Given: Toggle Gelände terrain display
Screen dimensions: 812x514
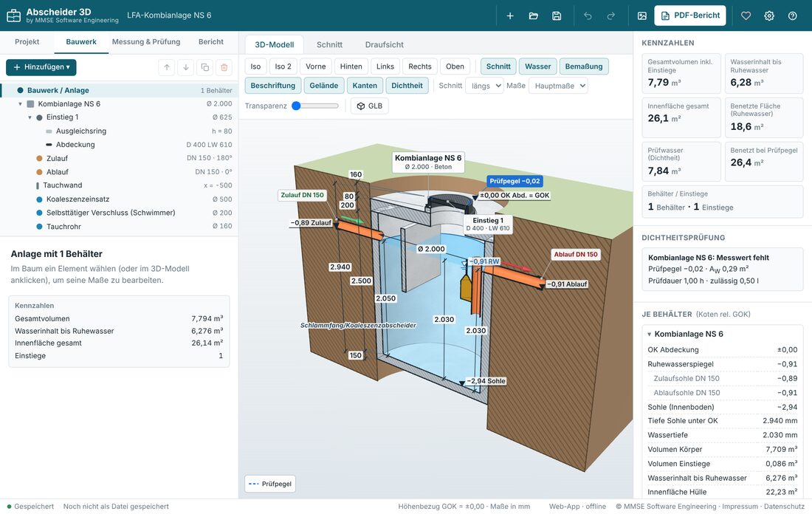Looking at the screenshot, I should tap(323, 86).
